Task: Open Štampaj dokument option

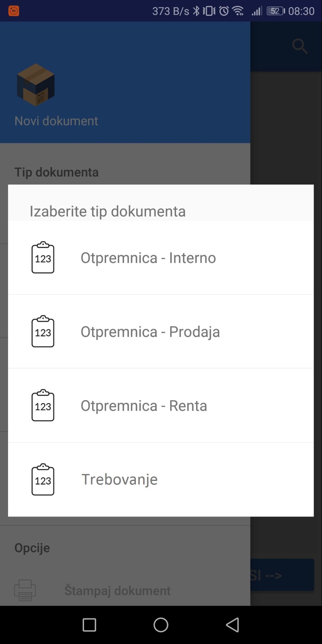Action: click(117, 591)
